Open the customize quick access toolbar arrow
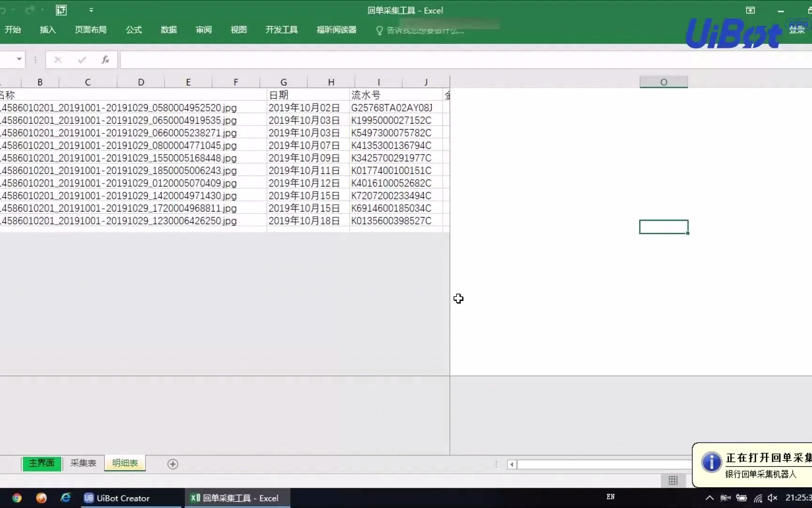The image size is (812, 508). 91,10
